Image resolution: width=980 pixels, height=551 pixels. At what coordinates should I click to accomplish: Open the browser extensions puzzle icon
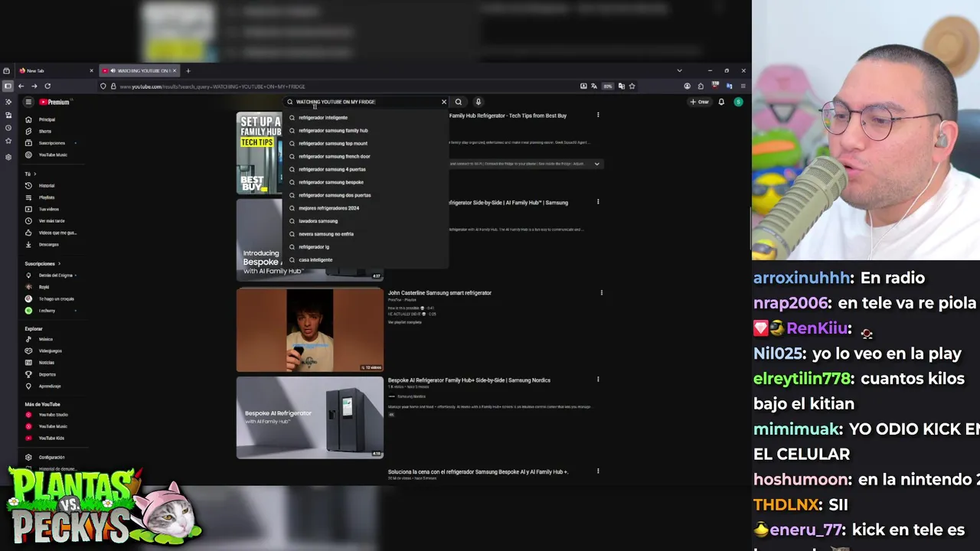pos(701,86)
